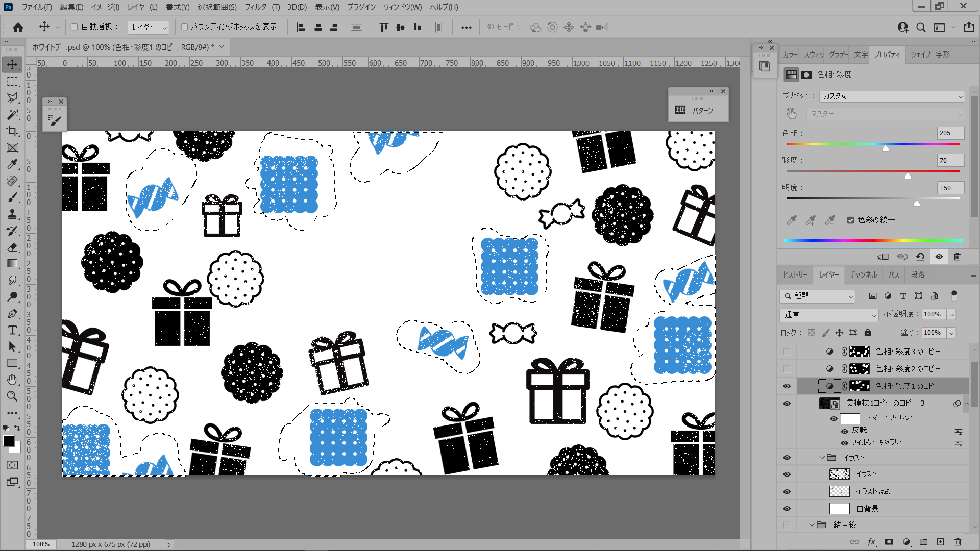The width and height of the screenshot is (980, 551).
Task: Reset adjustment to defaults in Properties panel
Action: click(920, 257)
